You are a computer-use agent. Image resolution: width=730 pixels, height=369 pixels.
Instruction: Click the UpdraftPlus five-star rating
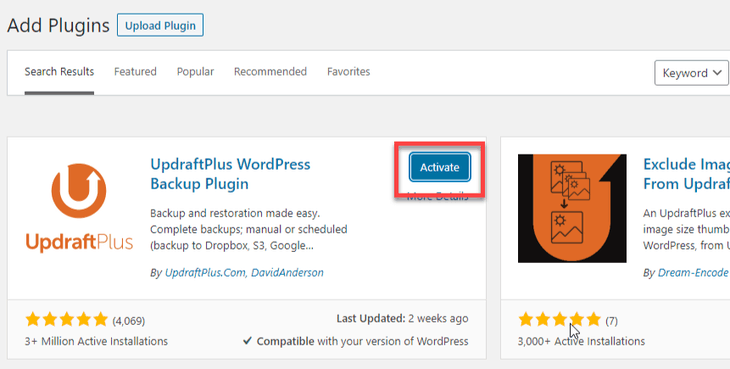[x=67, y=320]
